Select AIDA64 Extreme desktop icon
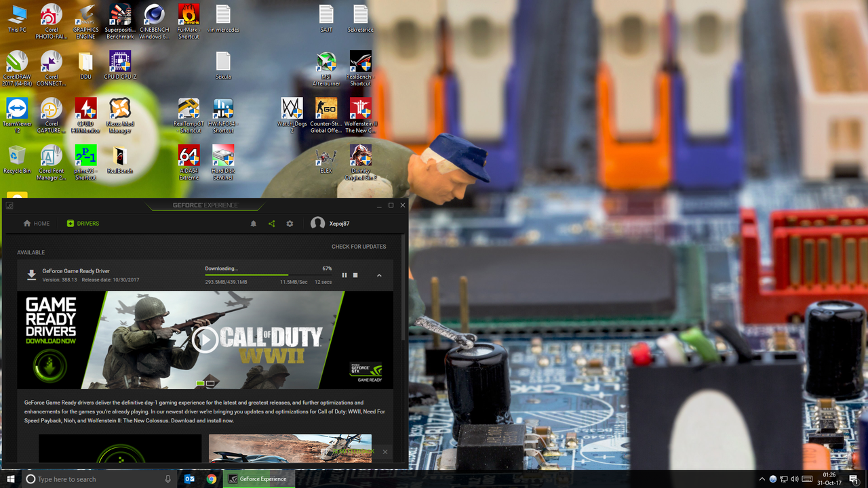This screenshot has width=868, height=488. pyautogui.click(x=189, y=163)
